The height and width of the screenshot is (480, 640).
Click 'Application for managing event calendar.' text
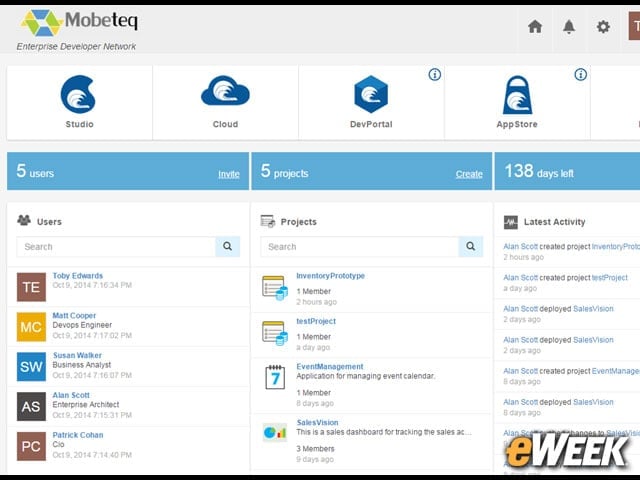point(366,376)
